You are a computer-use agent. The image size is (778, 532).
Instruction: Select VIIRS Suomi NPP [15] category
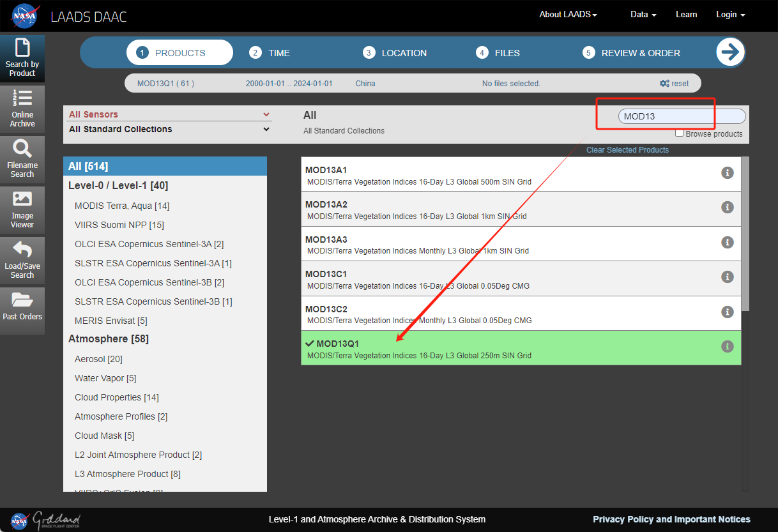pos(119,225)
